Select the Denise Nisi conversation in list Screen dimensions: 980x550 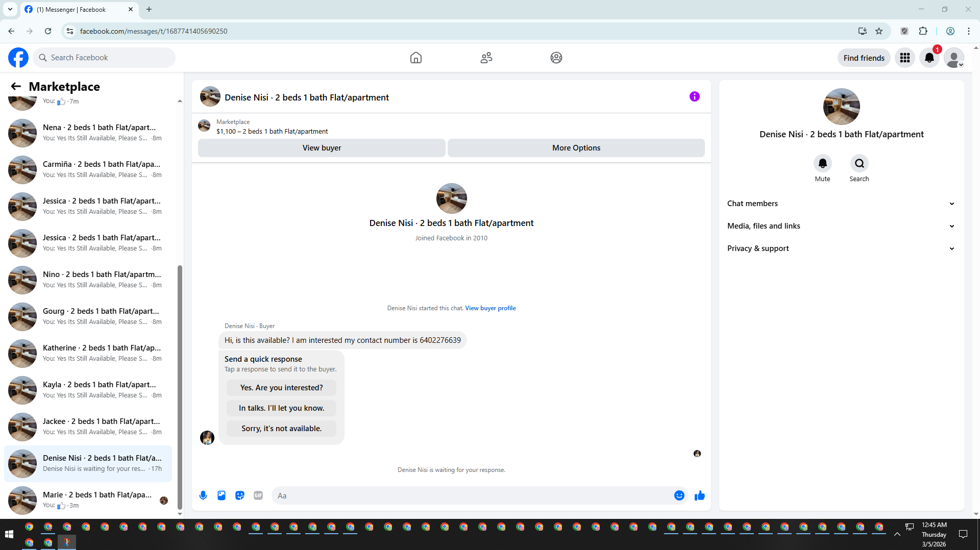pyautogui.click(x=88, y=463)
